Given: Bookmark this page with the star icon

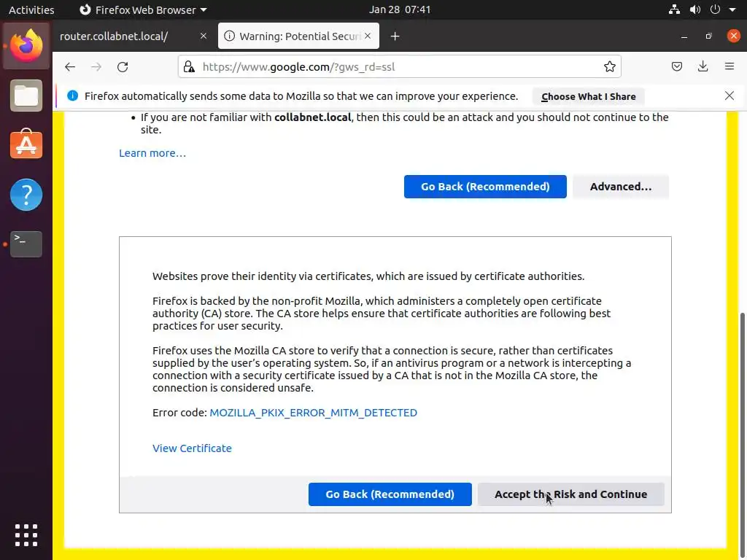Looking at the screenshot, I should (x=609, y=66).
